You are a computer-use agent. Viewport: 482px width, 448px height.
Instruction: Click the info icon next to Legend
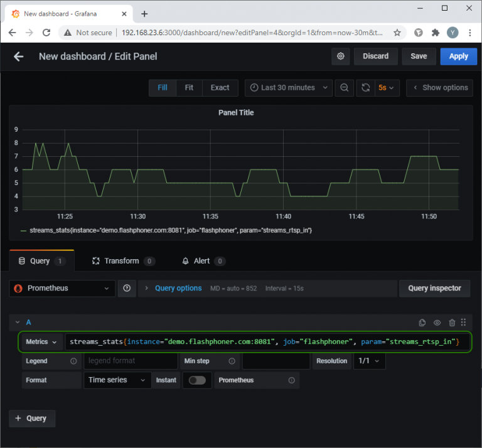(73, 361)
